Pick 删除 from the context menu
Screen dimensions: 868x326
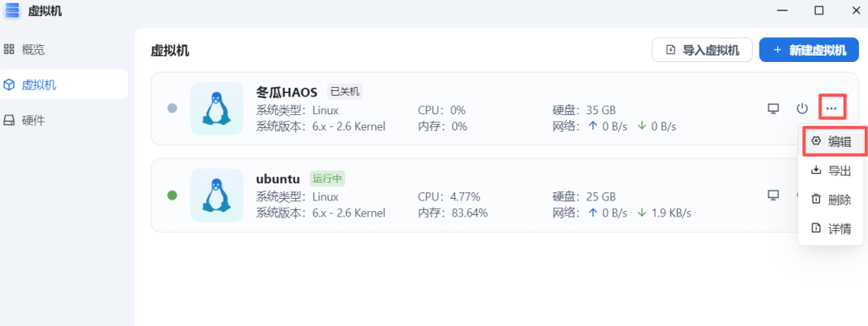click(x=831, y=200)
